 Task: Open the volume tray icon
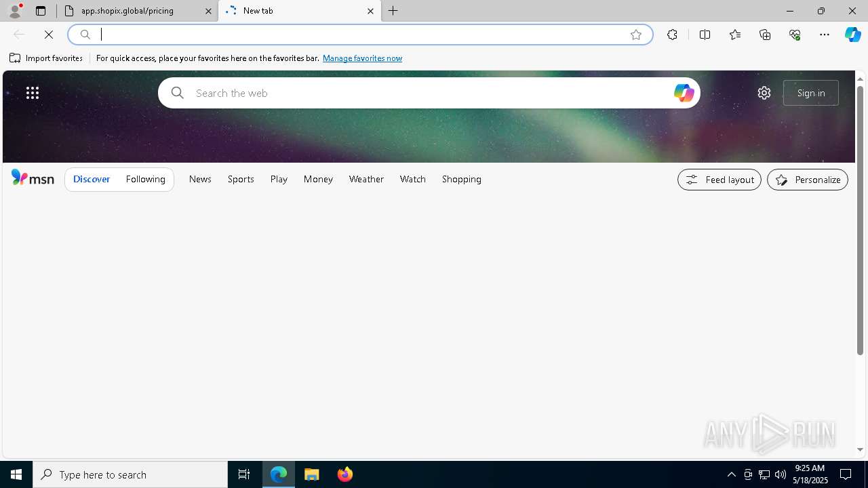781,474
